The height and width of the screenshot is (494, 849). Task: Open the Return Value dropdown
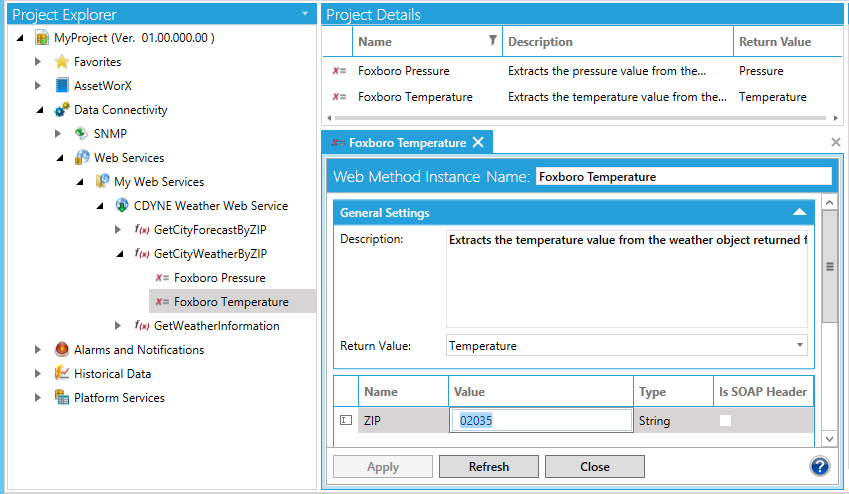point(800,346)
